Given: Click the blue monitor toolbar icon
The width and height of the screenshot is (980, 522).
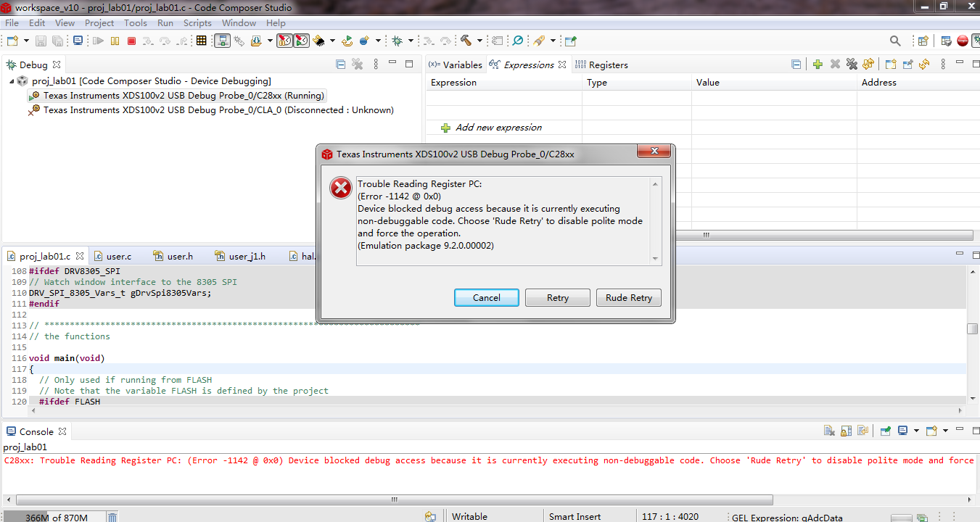Looking at the screenshot, I should [78, 41].
